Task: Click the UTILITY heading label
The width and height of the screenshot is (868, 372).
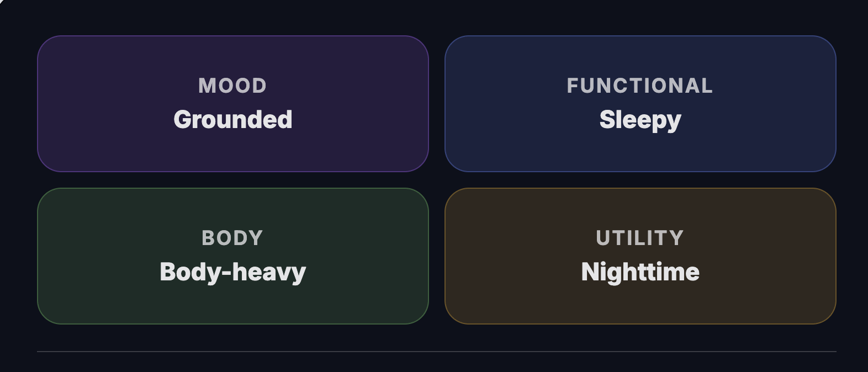Action: [640, 238]
